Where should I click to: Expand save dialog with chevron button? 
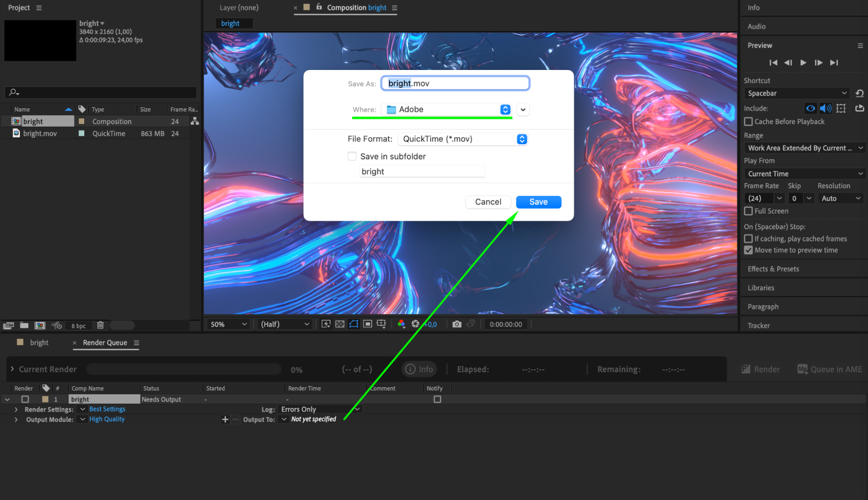tap(523, 109)
